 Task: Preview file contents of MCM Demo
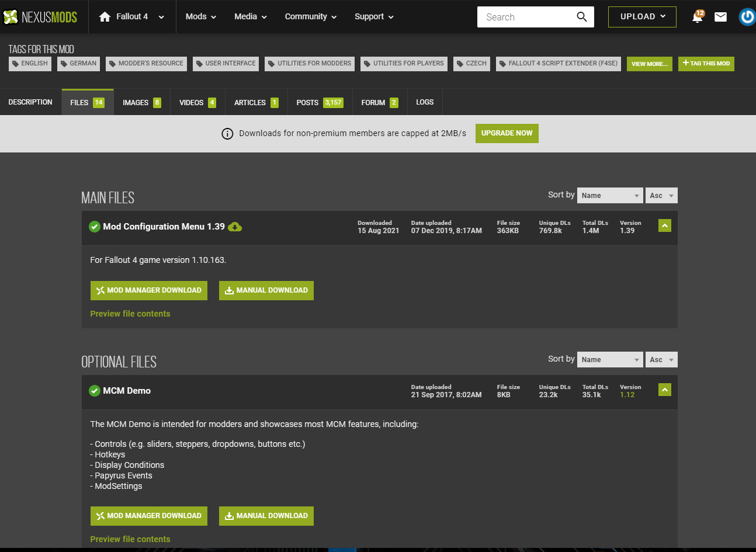coord(130,539)
